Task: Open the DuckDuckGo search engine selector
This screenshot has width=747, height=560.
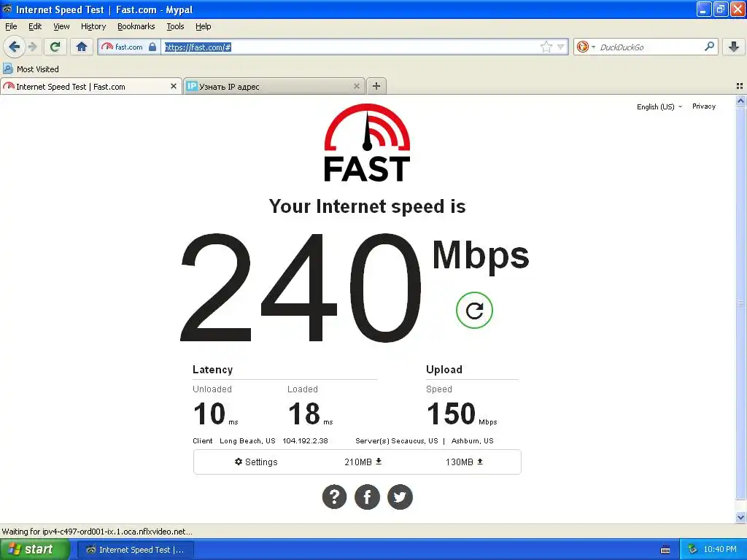Action: pos(586,47)
